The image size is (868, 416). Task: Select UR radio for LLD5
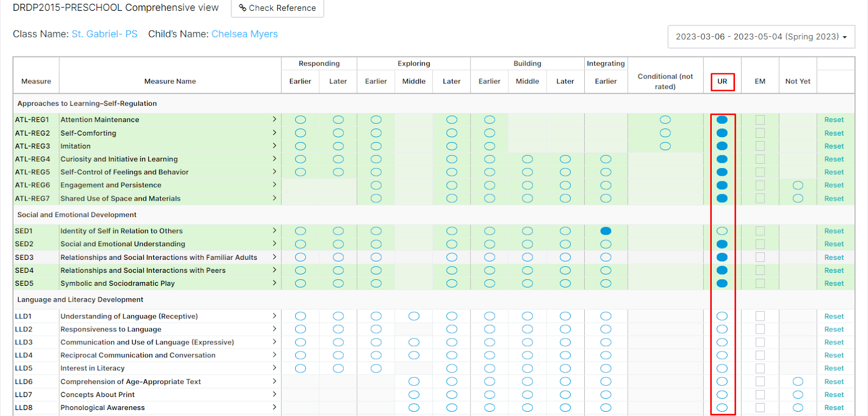722,368
